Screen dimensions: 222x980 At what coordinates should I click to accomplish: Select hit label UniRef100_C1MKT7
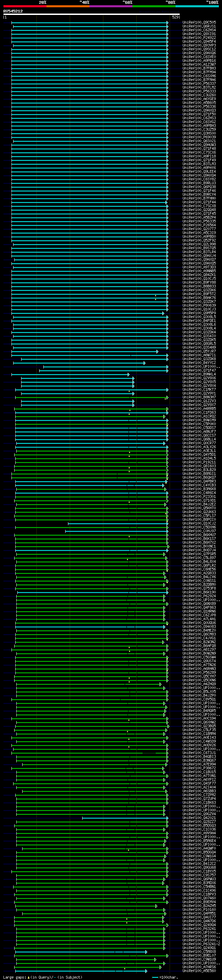coord(199,390)
